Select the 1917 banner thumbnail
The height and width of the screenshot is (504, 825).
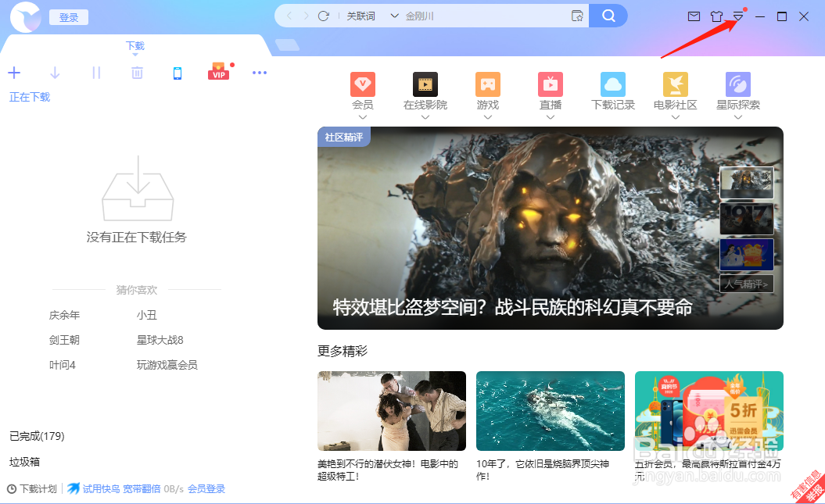click(747, 219)
